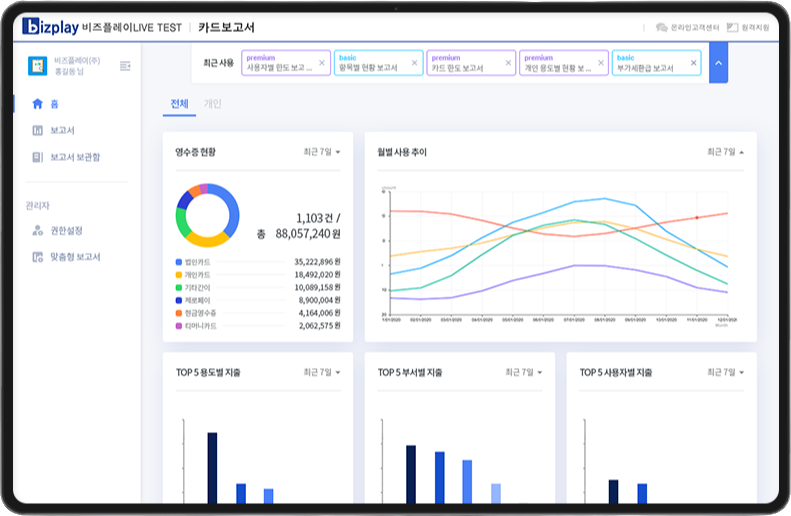Click the green 기타간이 legend swatch
791x516 pixels.
pos(179,288)
